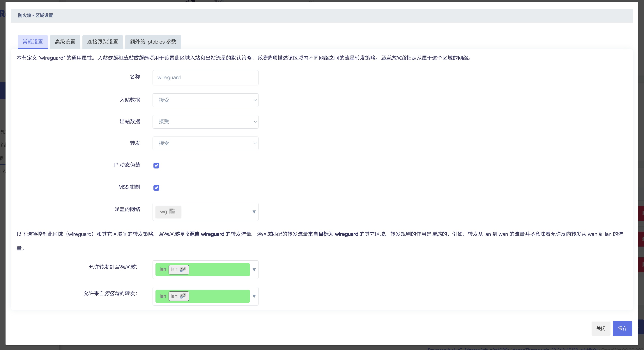Screen dimensions: 644x350
Task: Click the green lan zone badge under 允许转发到目标区域
Action: 163,269
